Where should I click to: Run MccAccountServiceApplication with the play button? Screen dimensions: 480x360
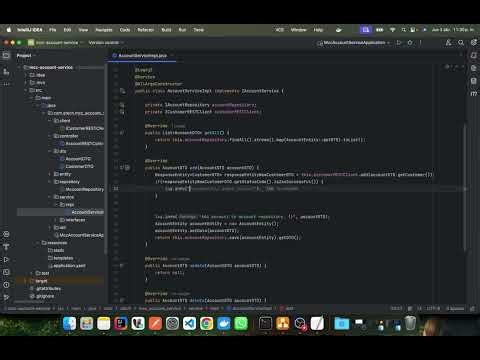[399, 42]
